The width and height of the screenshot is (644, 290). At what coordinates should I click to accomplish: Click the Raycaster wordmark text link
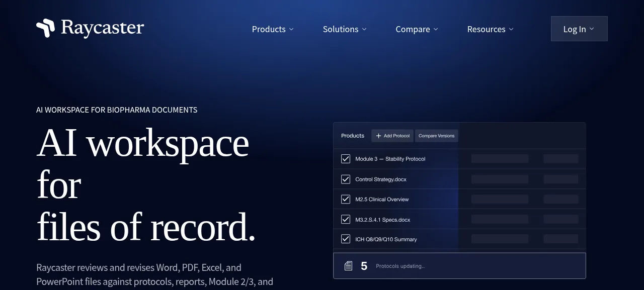click(x=103, y=28)
